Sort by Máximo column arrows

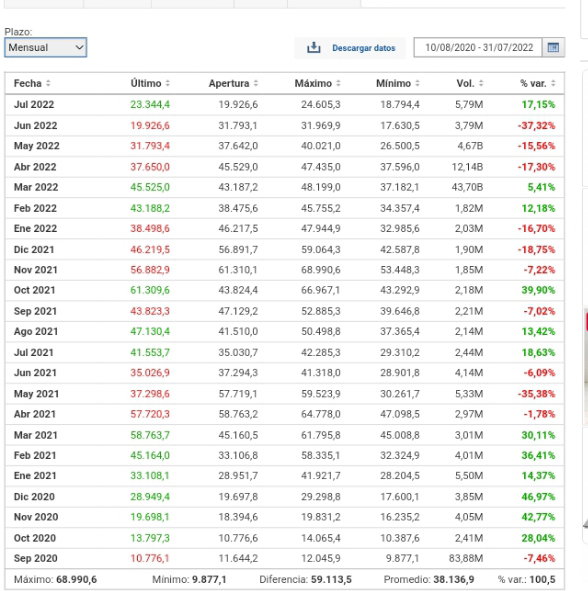tap(338, 83)
